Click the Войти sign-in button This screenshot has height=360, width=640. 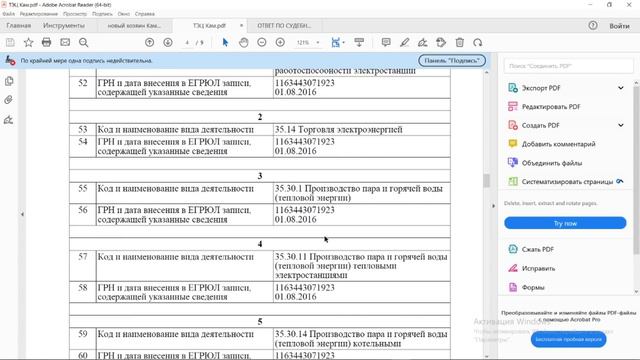pos(619,26)
